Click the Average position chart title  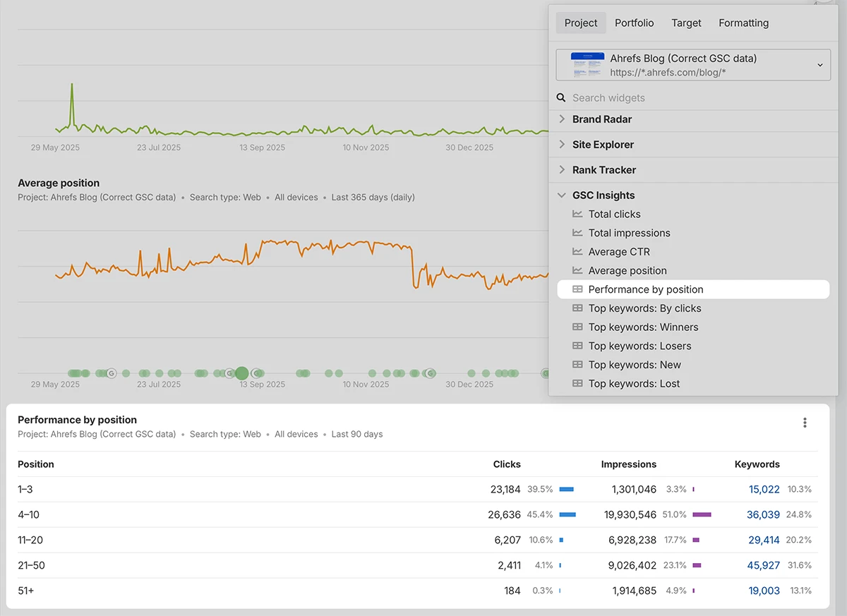pyautogui.click(x=59, y=183)
